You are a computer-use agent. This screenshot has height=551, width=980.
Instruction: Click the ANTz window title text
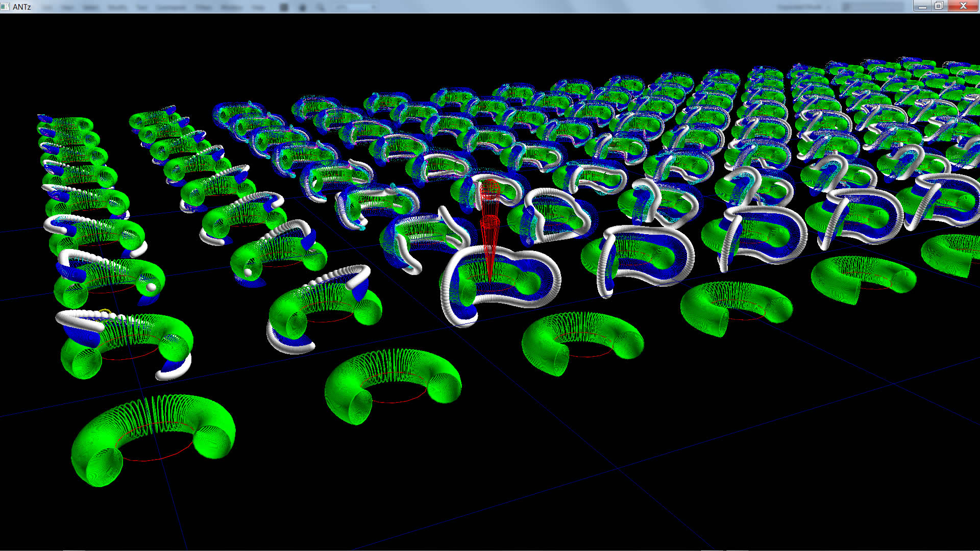[22, 7]
